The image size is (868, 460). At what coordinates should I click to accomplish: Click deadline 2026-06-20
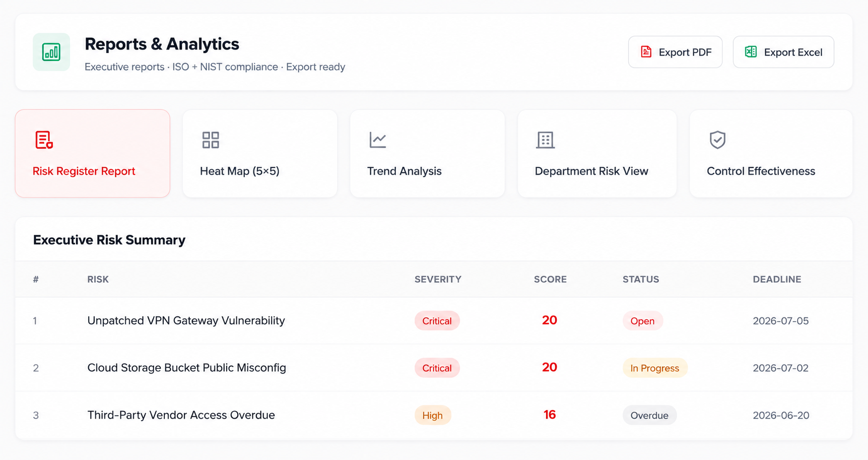pos(781,415)
